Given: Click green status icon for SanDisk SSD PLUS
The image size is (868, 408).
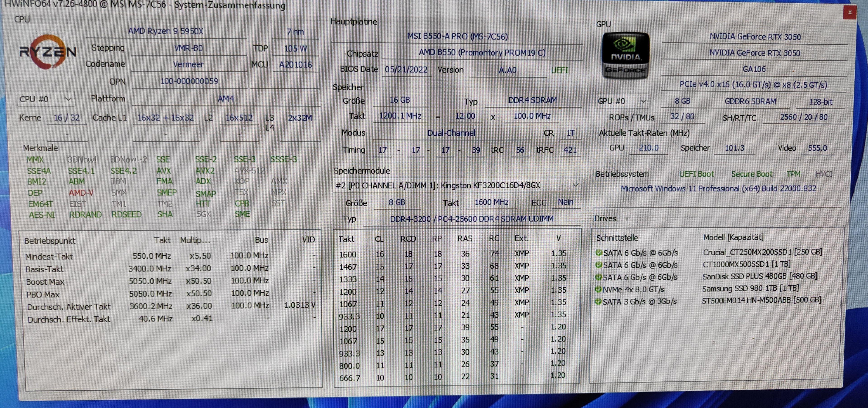Looking at the screenshot, I should coord(598,277).
